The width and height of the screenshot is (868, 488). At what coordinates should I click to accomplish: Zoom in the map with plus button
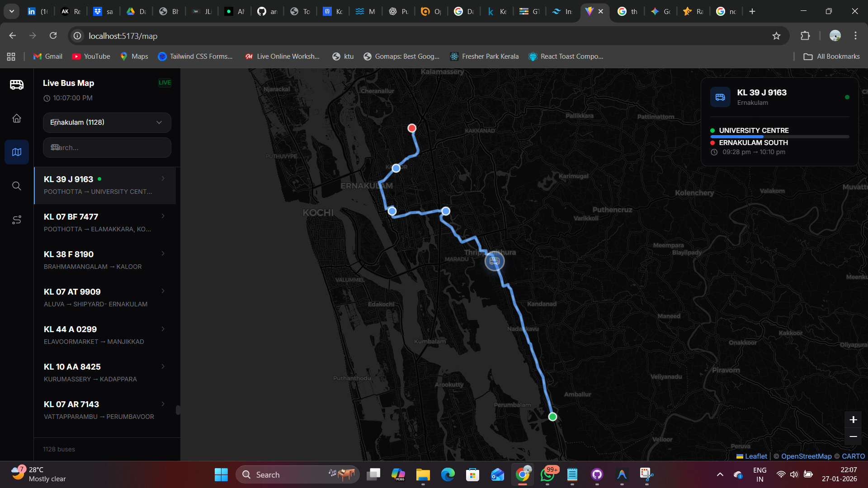[853, 420]
